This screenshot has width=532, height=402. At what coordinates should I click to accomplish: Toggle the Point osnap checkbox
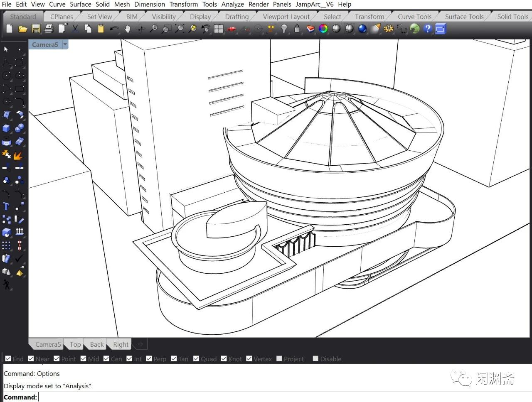57,359
